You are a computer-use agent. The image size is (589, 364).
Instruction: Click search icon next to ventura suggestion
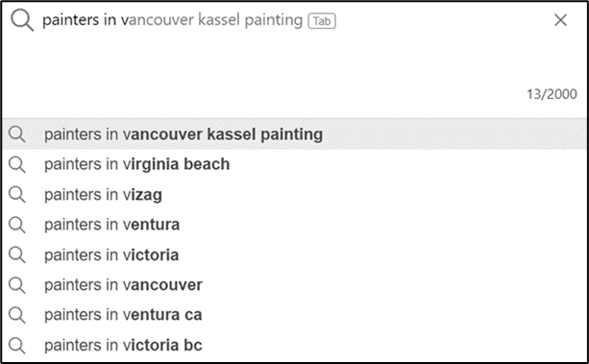17,225
